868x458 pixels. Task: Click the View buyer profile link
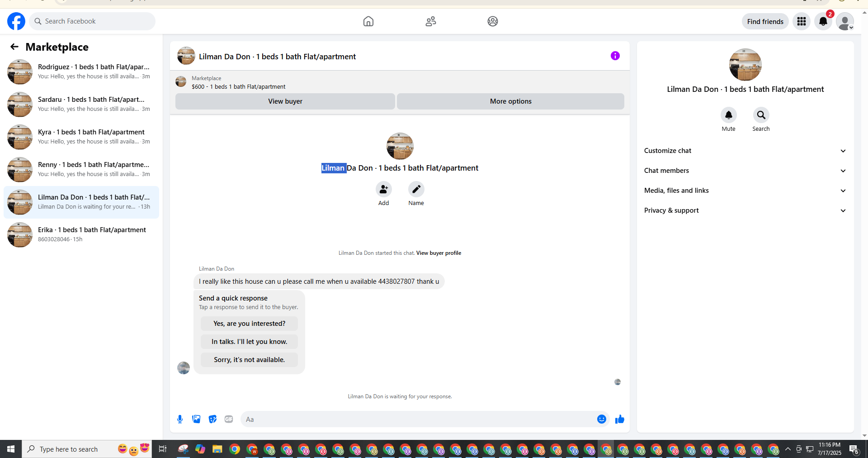[x=439, y=253]
